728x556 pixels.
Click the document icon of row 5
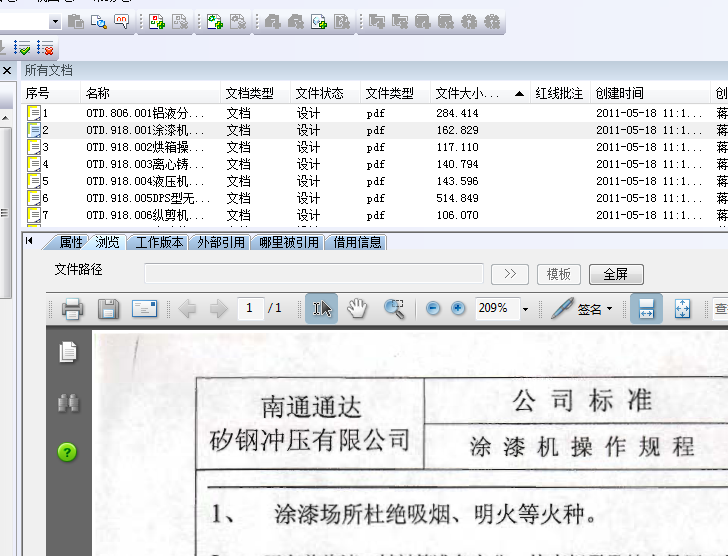pyautogui.click(x=33, y=181)
